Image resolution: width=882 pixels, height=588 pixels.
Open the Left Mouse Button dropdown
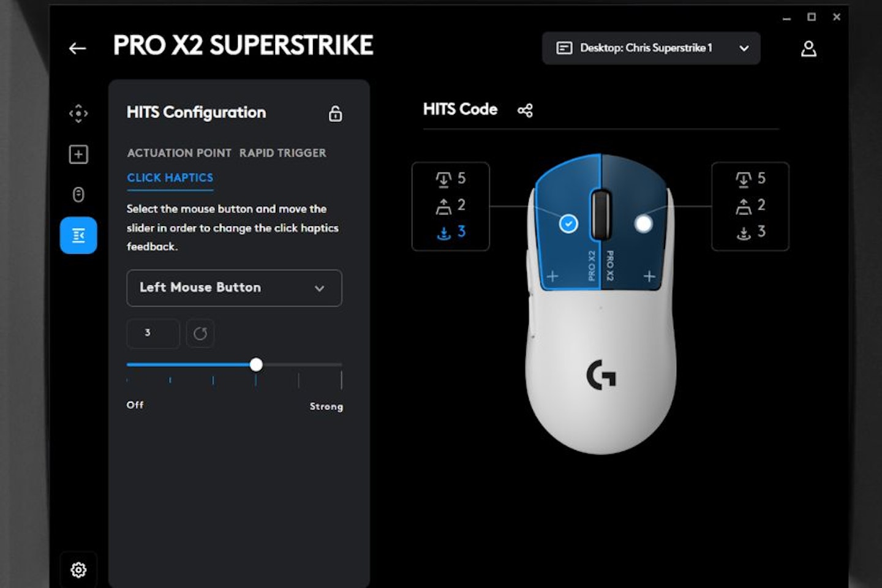coord(234,288)
